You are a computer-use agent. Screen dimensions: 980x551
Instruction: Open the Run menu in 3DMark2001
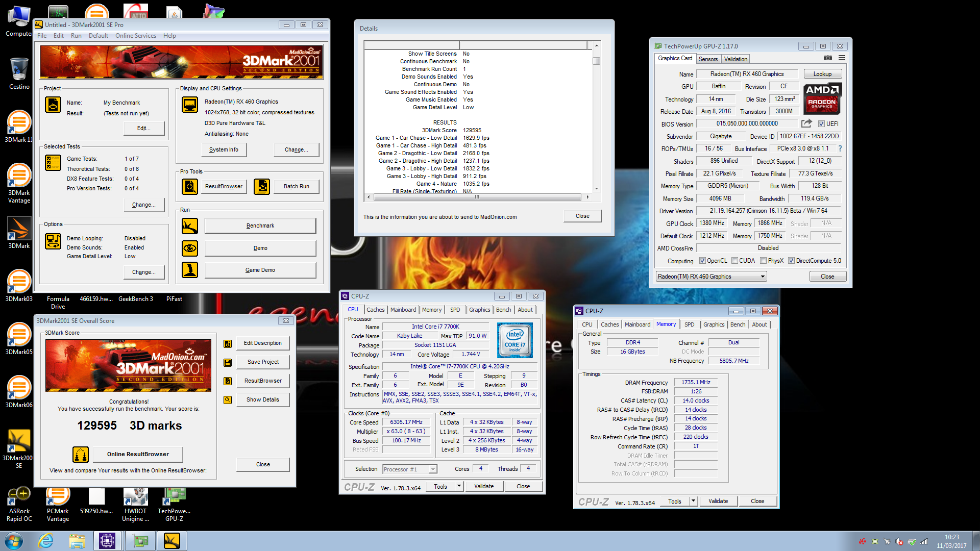point(76,36)
